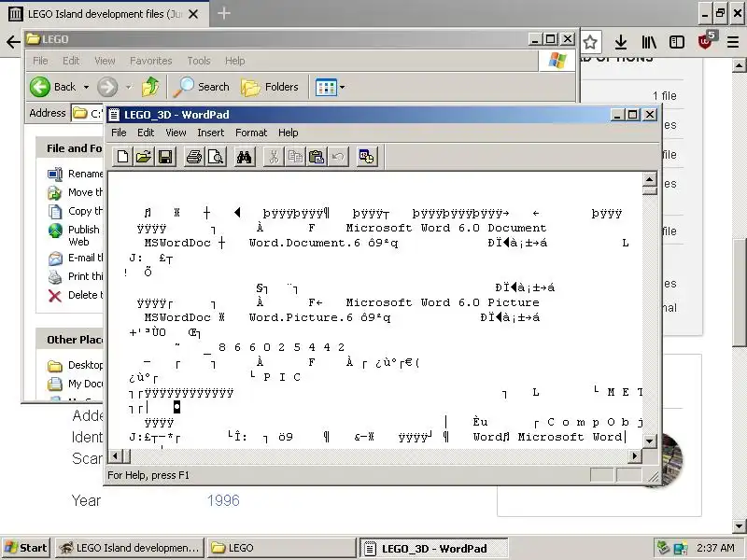This screenshot has width=747, height=560.
Task: Open WordPad File menu
Action: point(119,133)
